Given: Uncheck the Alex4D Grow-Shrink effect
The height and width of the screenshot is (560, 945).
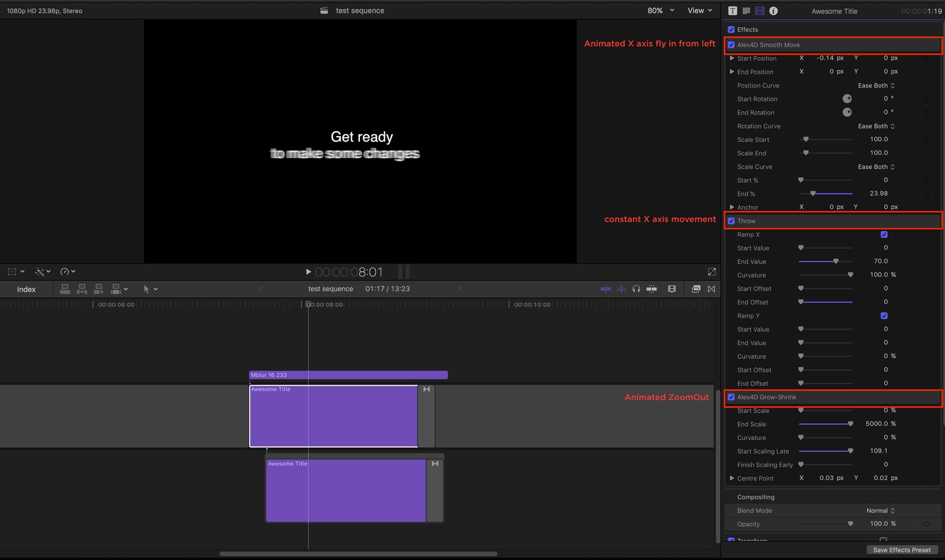Looking at the screenshot, I should (731, 397).
